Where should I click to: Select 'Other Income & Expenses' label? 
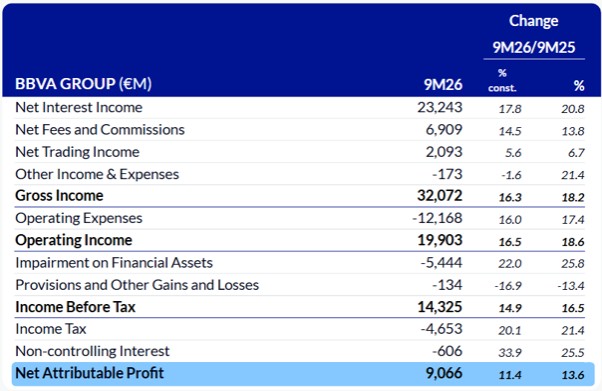[97, 174]
